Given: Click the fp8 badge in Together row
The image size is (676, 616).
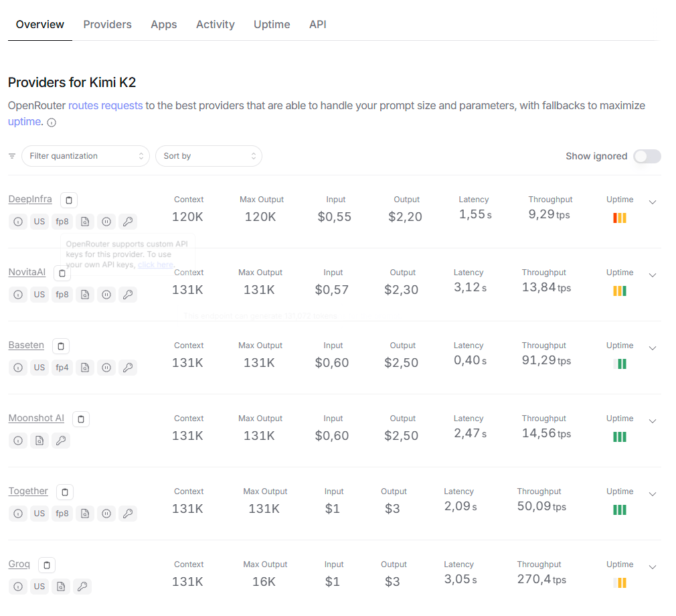Looking at the screenshot, I should (x=62, y=514).
